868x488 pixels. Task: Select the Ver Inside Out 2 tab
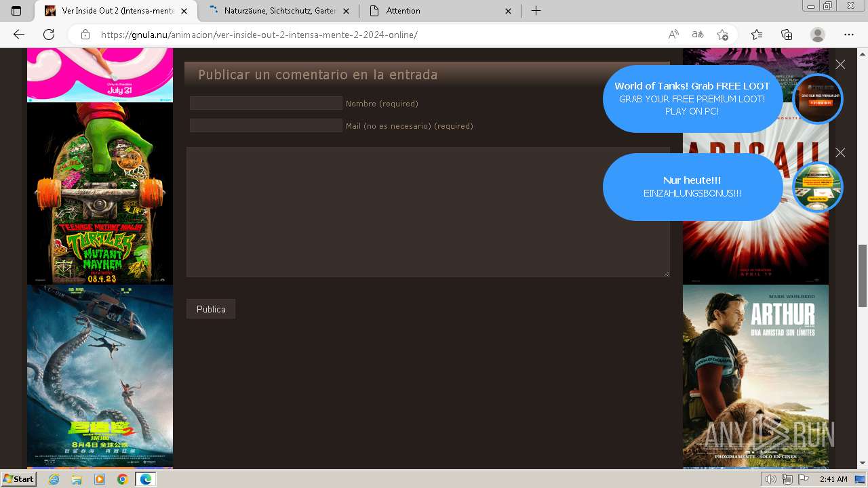pos(117,11)
